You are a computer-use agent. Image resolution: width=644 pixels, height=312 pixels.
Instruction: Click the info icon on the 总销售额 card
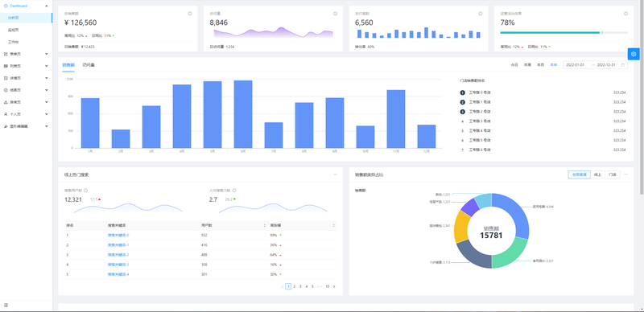point(190,14)
